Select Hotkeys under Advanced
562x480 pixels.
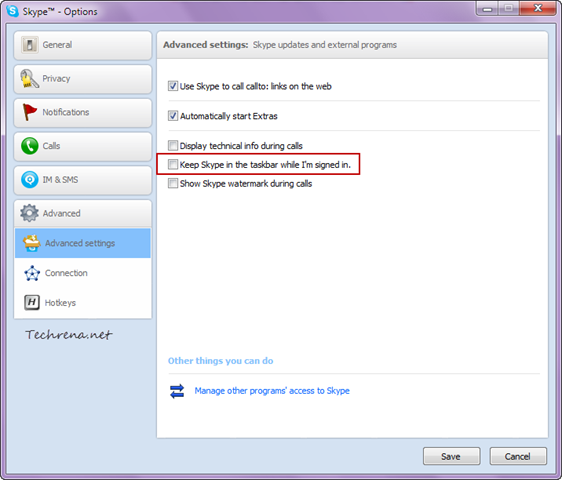pyautogui.click(x=82, y=303)
